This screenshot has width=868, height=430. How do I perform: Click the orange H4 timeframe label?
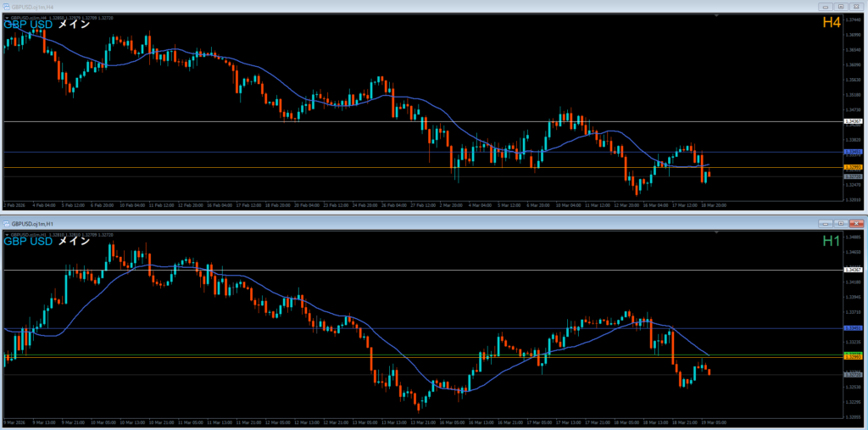point(831,23)
